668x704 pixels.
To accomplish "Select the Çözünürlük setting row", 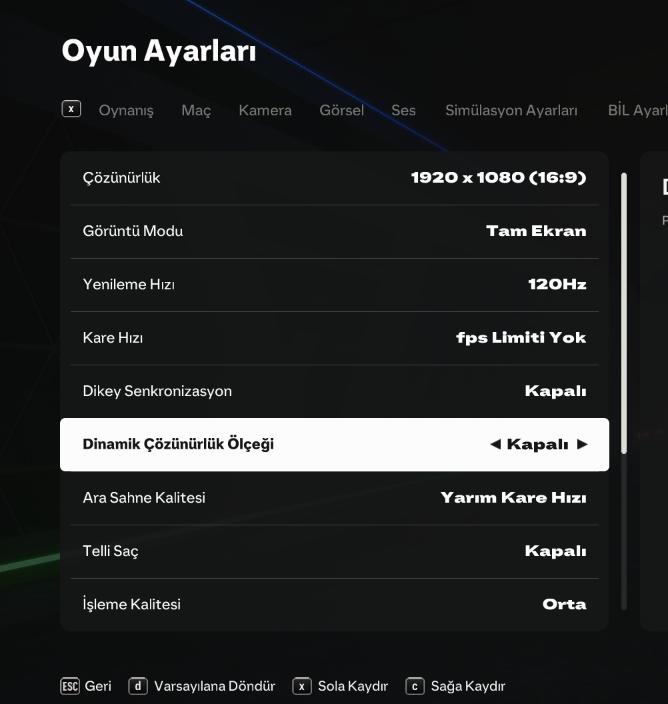I will pyautogui.click(x=334, y=178).
